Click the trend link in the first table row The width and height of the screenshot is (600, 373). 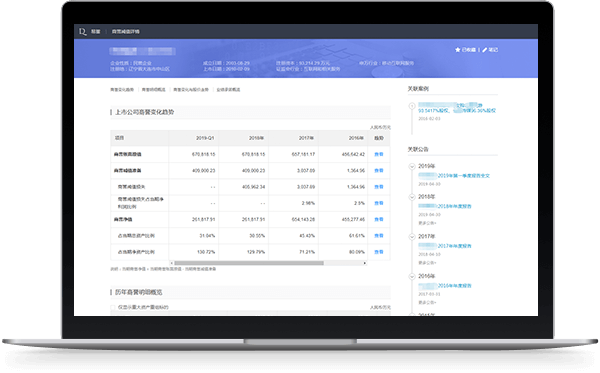pyautogui.click(x=378, y=154)
